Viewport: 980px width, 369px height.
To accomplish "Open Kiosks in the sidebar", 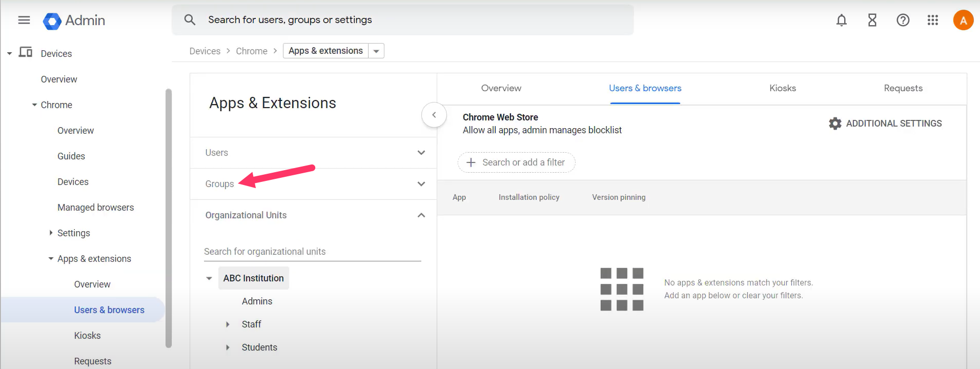I will 87,336.
